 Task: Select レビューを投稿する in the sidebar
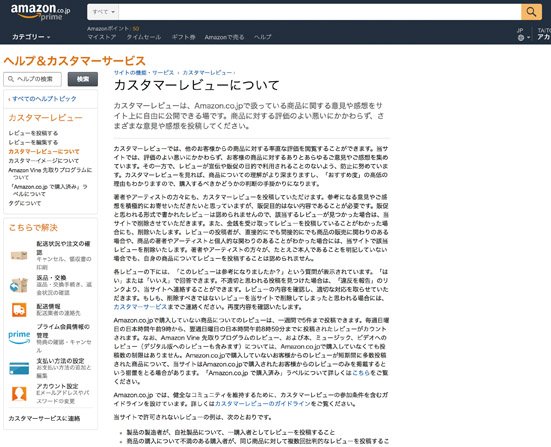tap(33, 133)
